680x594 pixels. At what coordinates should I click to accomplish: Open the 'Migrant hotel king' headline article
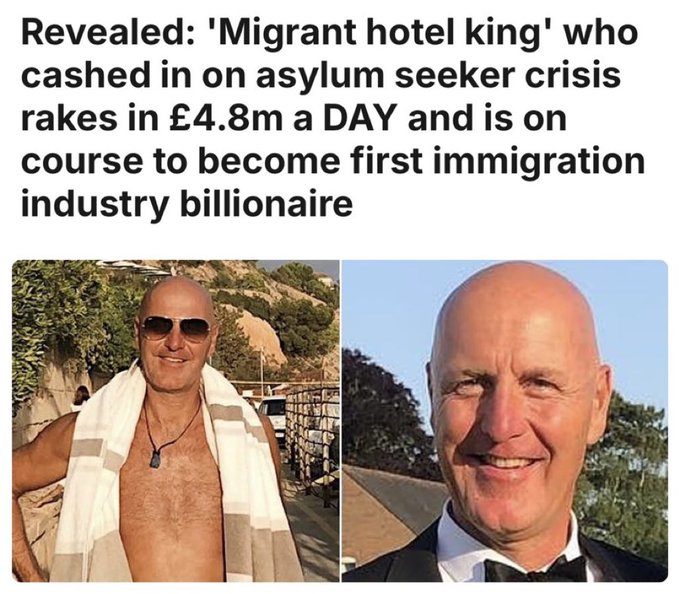click(x=333, y=118)
